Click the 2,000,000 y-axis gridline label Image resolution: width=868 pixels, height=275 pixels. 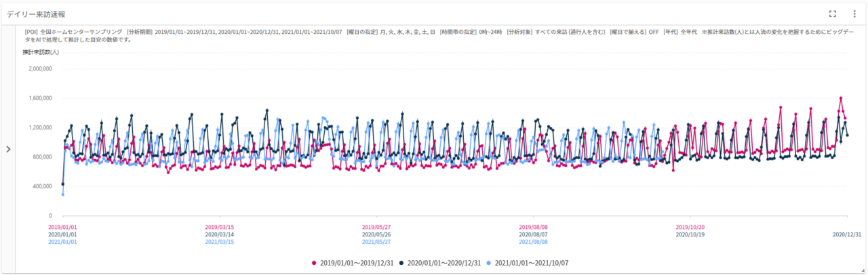[x=45, y=68]
